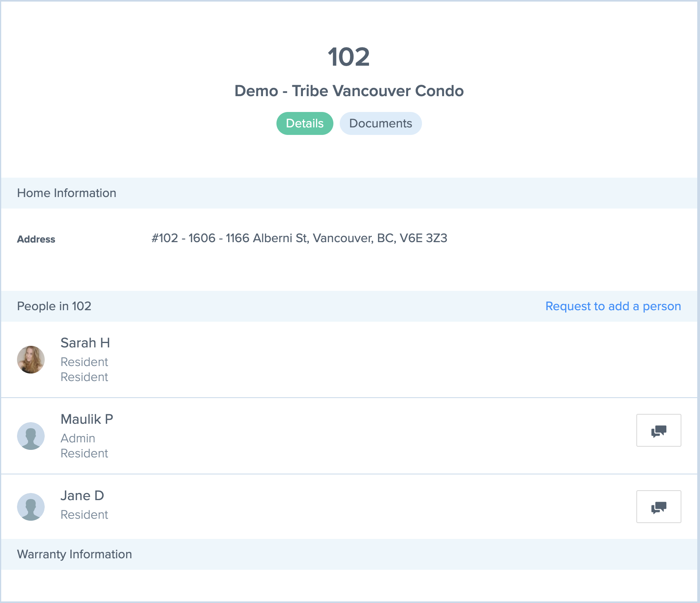Click Request to add a person link

point(613,306)
